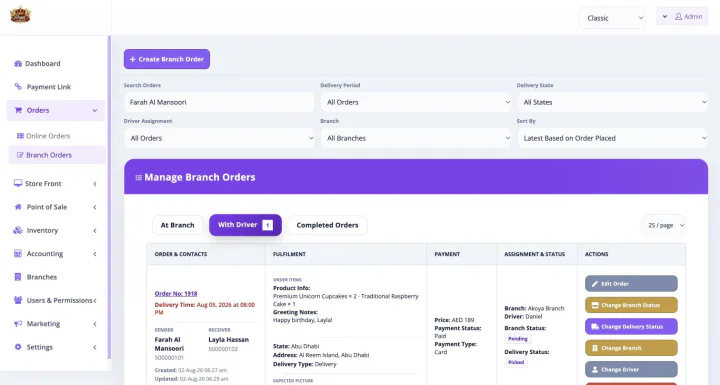Screen dimensions: 720x385
Task: Click the Pending branch status badge
Action: [x=518, y=339]
